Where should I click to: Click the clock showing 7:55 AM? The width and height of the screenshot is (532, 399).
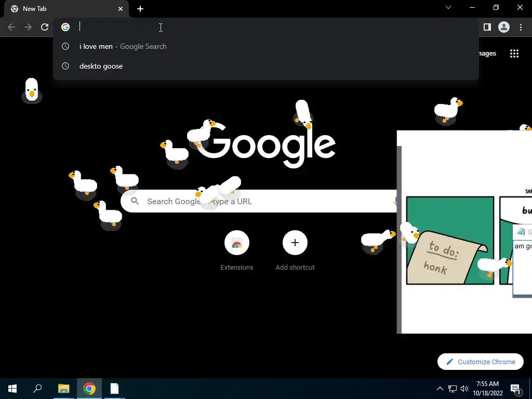(x=488, y=389)
